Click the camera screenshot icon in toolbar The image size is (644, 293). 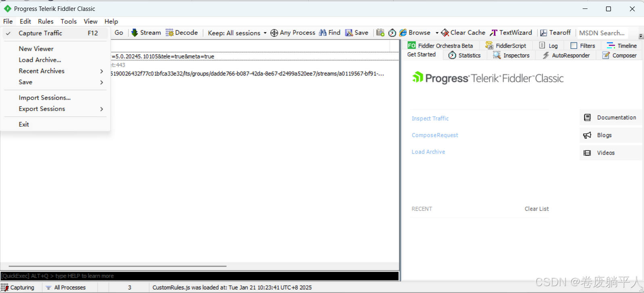click(380, 33)
